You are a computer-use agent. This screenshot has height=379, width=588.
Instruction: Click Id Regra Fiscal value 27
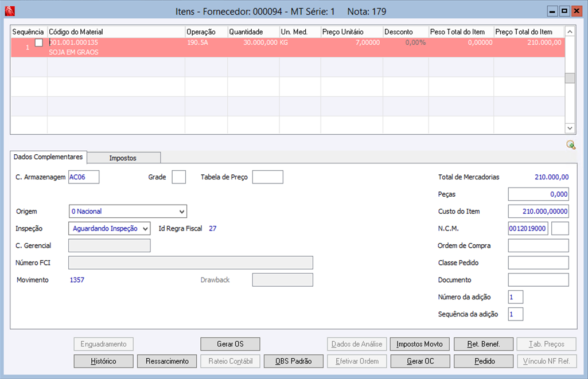point(213,229)
